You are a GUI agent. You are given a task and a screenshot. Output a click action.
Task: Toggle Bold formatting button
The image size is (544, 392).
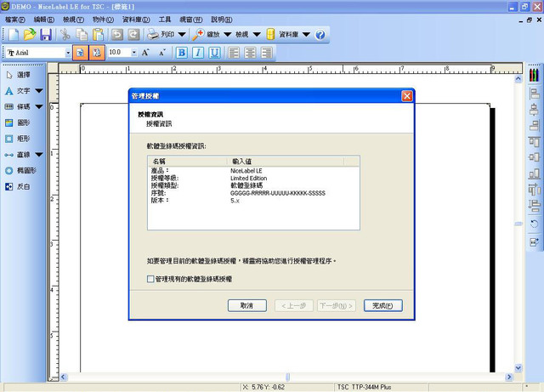tap(181, 53)
